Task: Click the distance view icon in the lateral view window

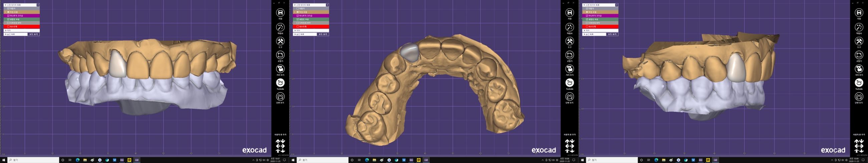Action: point(859,69)
